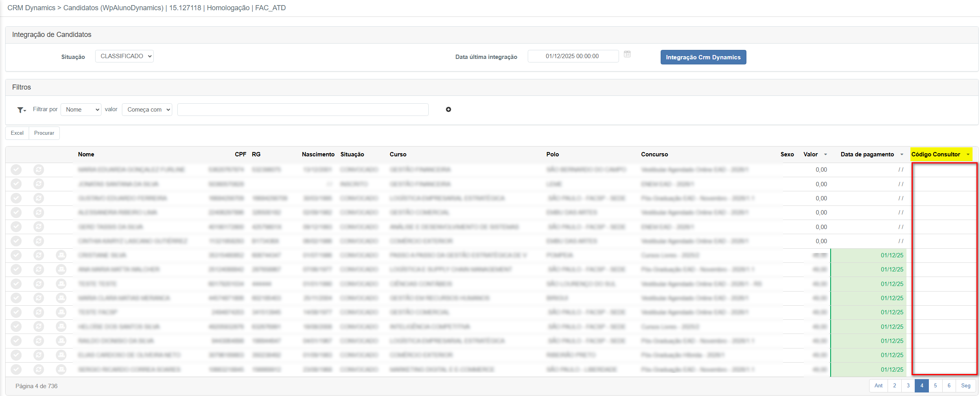Click the Seg next-page item

click(x=965, y=386)
